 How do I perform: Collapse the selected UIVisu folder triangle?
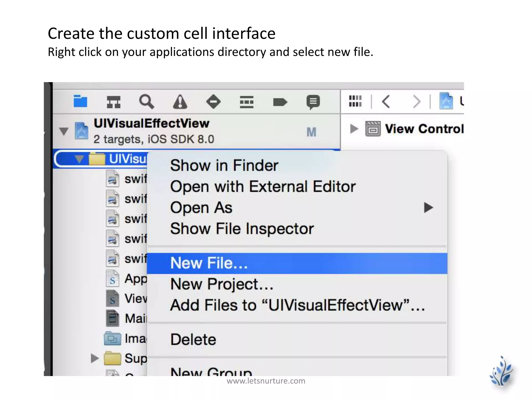point(79,158)
